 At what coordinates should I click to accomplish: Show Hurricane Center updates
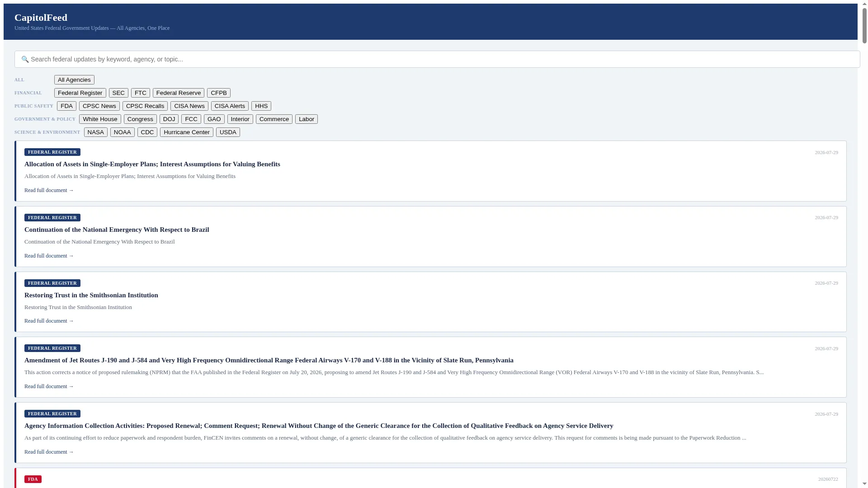(187, 132)
